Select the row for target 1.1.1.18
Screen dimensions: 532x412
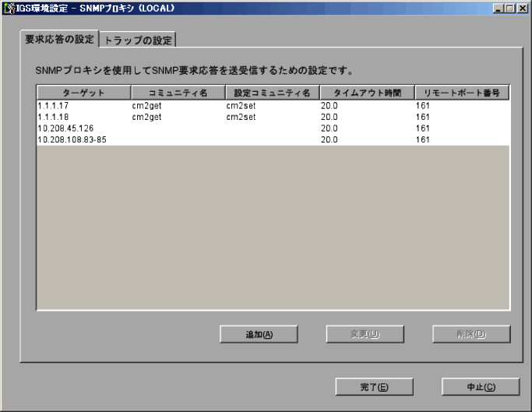273,117
